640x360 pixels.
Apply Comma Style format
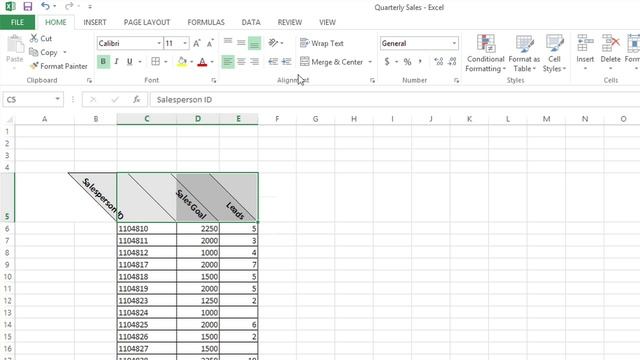click(420, 62)
